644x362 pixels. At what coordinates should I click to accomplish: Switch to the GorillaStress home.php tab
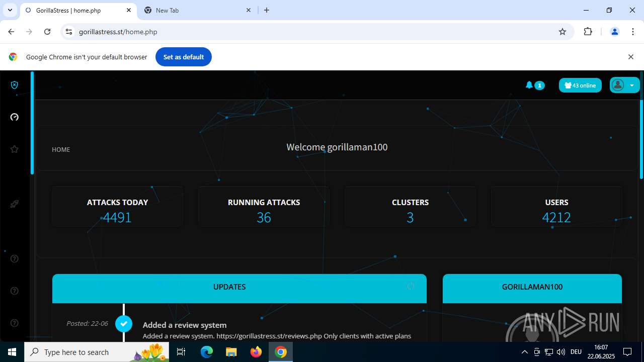[x=78, y=10]
